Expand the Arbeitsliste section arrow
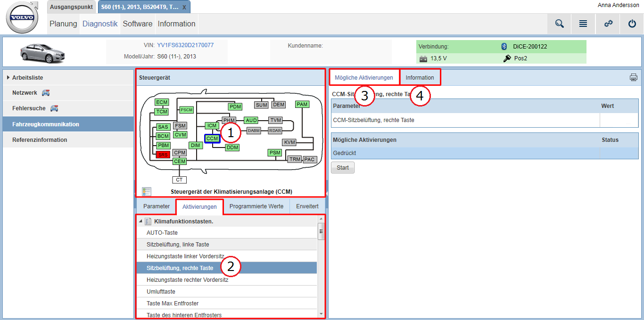 tap(8, 77)
